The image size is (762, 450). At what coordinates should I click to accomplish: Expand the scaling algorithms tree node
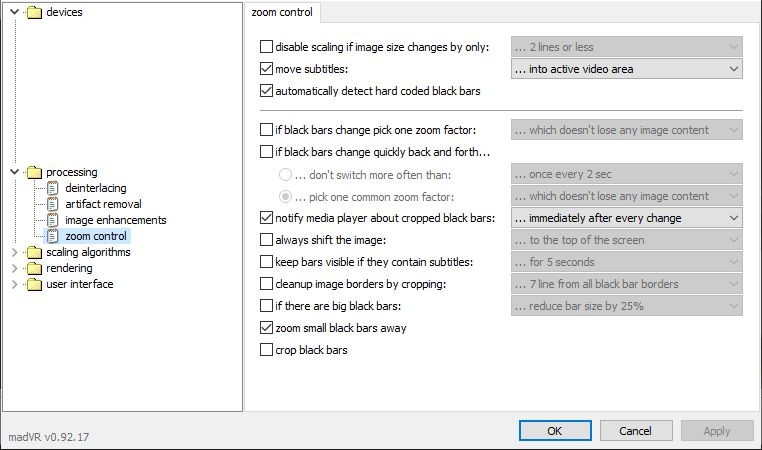pos(14,252)
